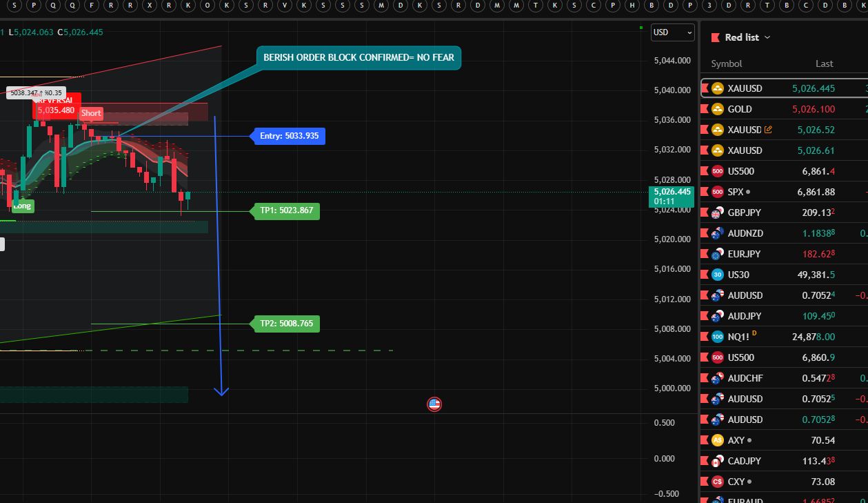Viewport: 868px width, 503px height.
Task: Toggle the red flag on GBPJPY row
Action: coord(705,213)
